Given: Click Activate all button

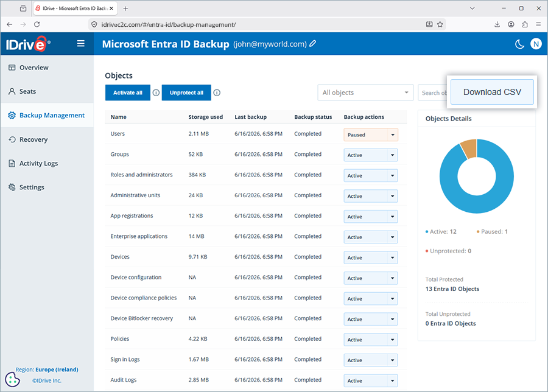Looking at the screenshot, I should [x=128, y=93].
